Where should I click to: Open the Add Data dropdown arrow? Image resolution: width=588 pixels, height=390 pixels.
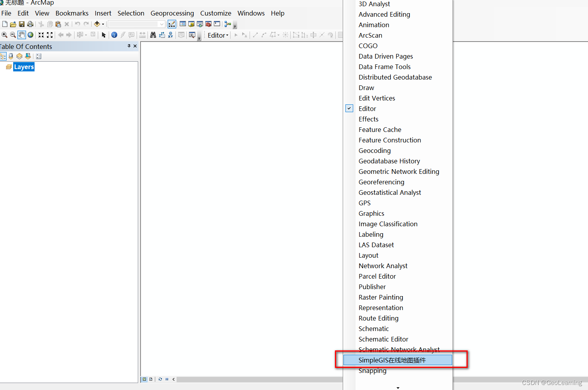103,24
